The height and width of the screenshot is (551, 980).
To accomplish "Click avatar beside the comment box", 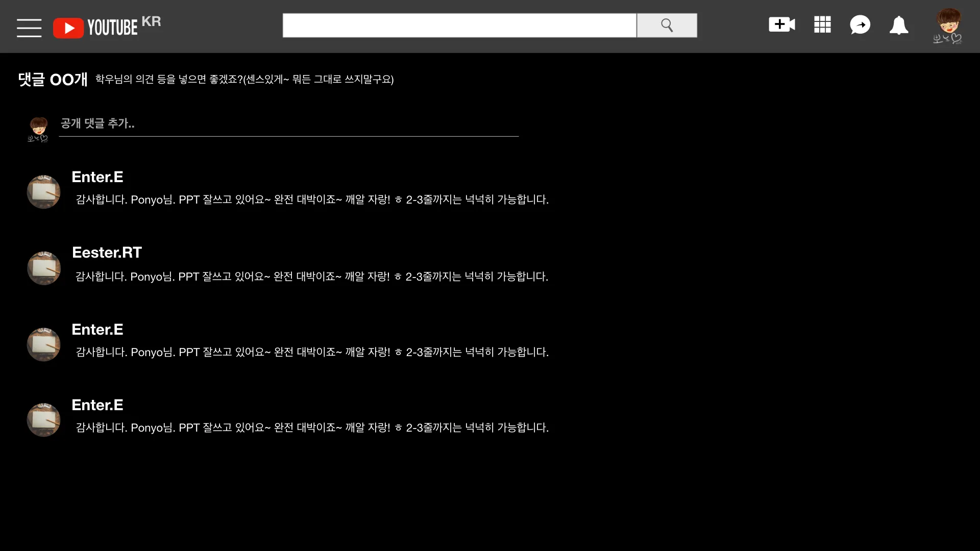I will 38,130.
